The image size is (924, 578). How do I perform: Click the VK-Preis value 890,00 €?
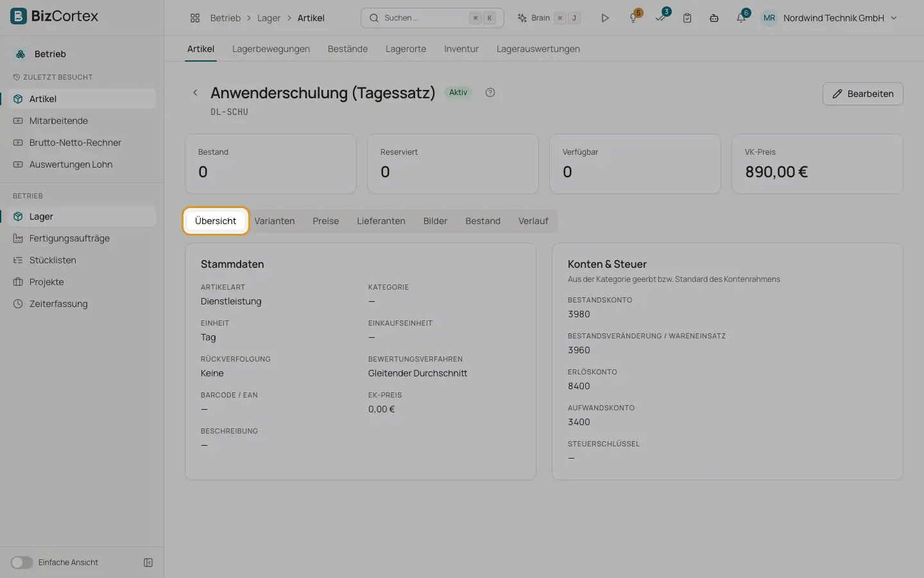[776, 171]
